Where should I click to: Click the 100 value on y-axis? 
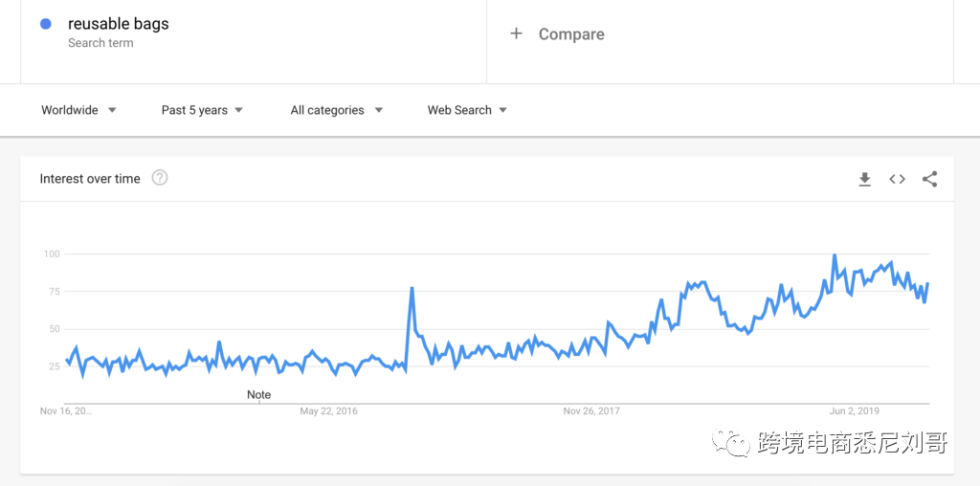[52, 254]
